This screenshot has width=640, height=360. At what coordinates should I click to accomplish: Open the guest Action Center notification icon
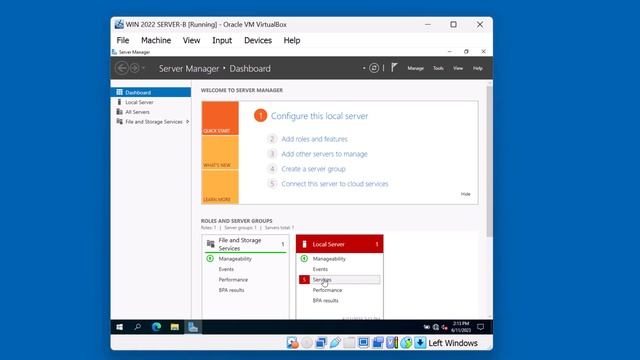480,327
